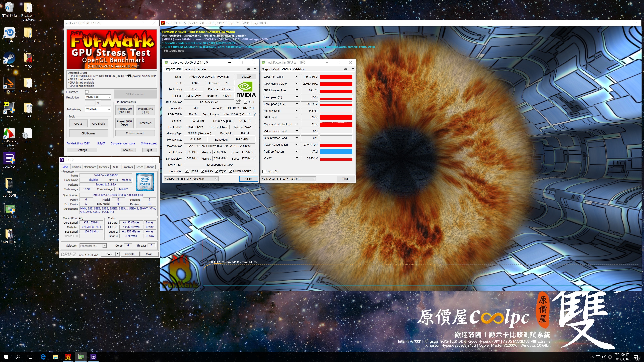
Task: Expand the Power Consumption sensor dropdown
Action: (x=297, y=145)
